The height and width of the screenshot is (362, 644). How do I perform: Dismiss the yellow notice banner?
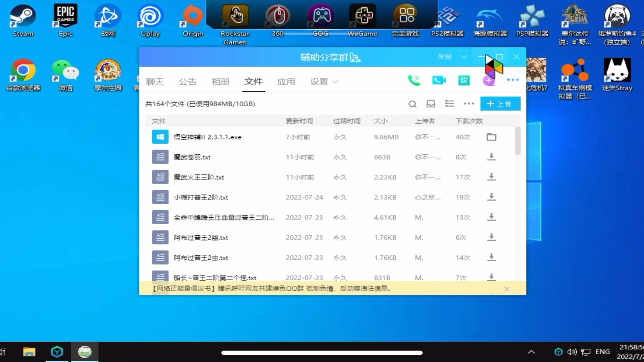click(x=507, y=289)
